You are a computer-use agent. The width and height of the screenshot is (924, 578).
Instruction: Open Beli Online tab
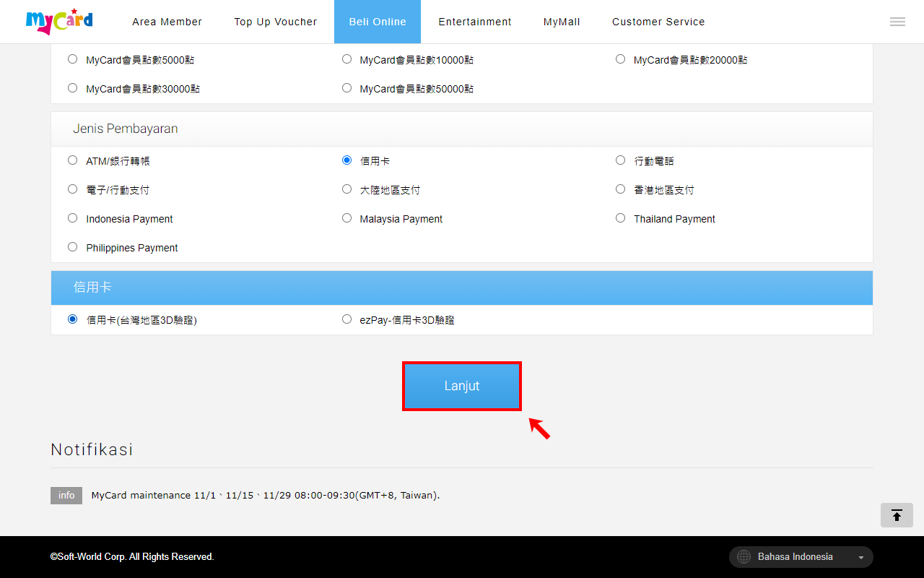pos(378,22)
